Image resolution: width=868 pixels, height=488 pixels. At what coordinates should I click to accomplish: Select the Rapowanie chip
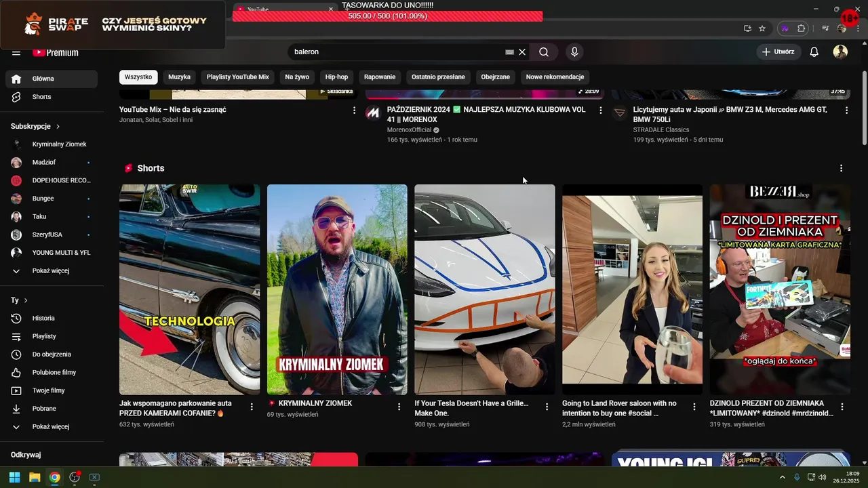(380, 77)
